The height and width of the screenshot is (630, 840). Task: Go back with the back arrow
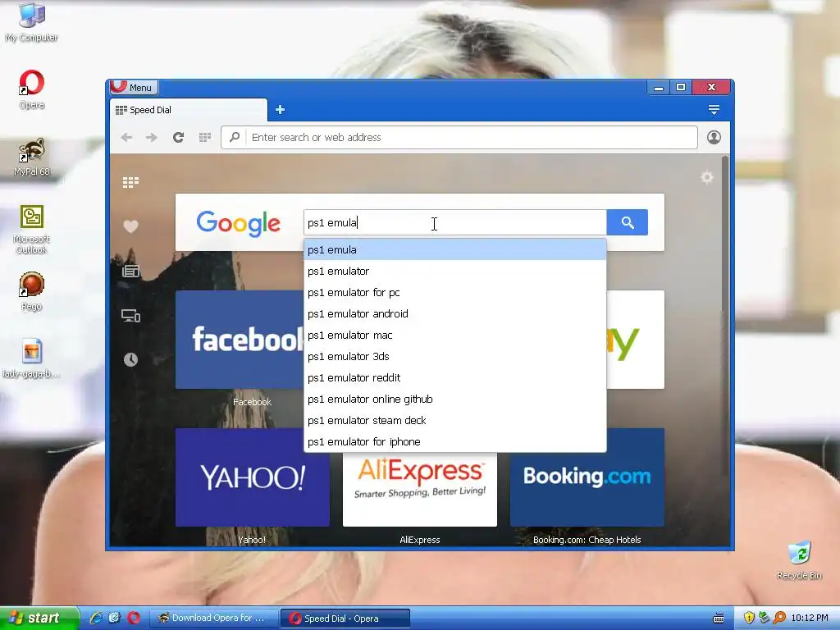coord(126,138)
